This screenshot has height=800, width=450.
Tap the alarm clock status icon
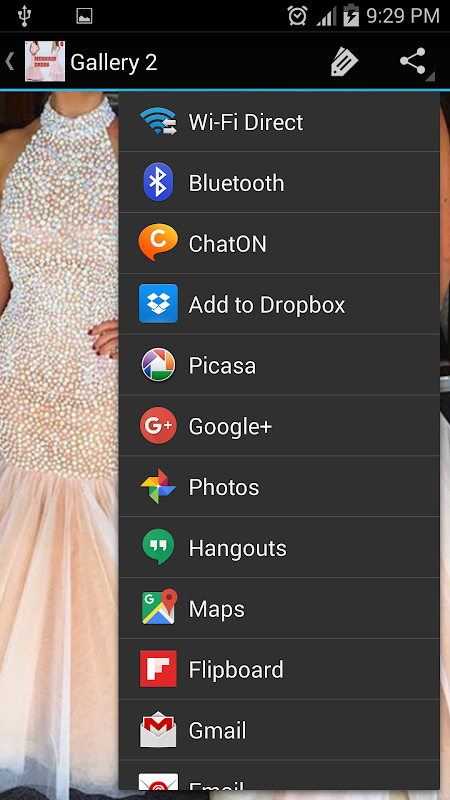click(297, 15)
